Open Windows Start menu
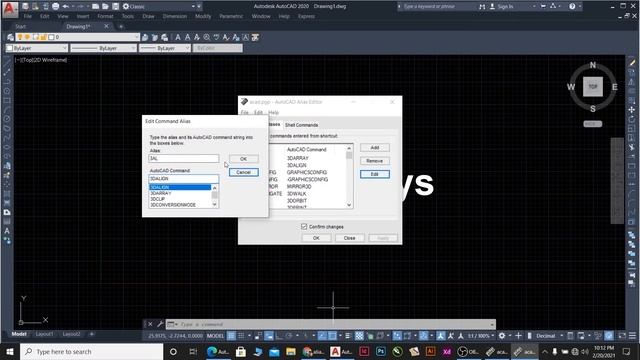The image size is (640, 360). (10, 351)
